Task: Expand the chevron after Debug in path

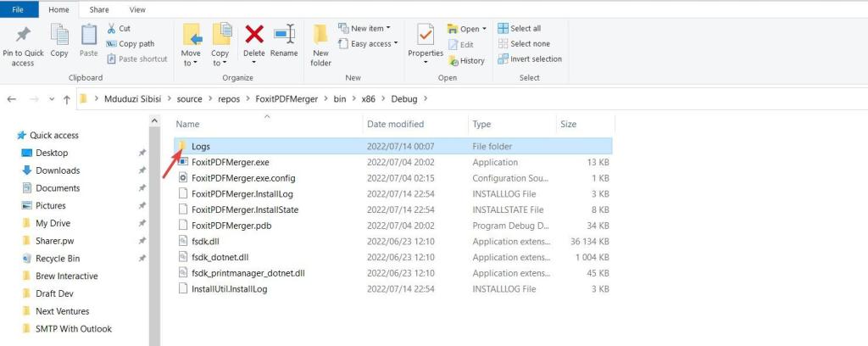Action: point(426,99)
